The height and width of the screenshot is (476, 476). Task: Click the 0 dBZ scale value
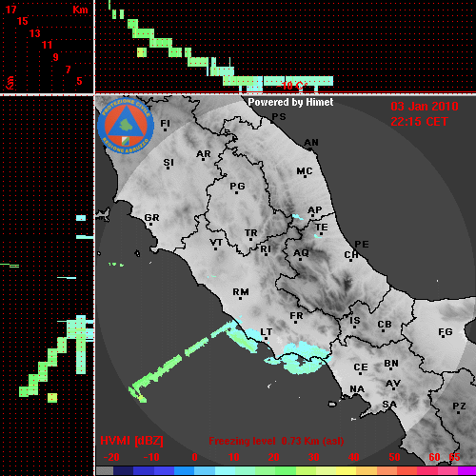194,457
